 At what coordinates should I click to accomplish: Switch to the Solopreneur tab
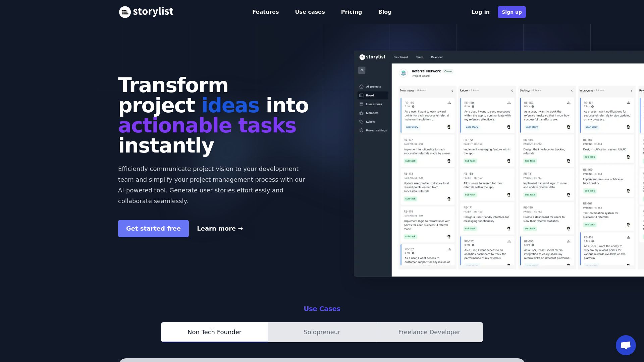322,332
